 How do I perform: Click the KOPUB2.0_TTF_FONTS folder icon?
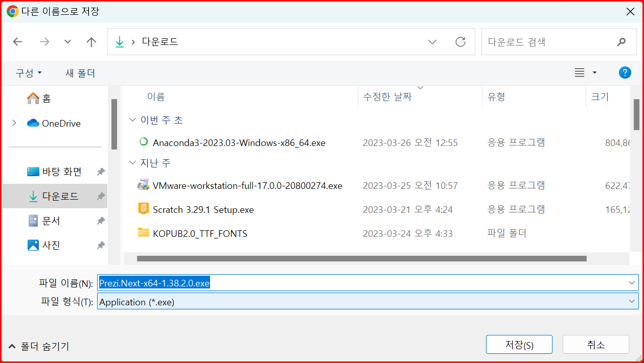144,233
